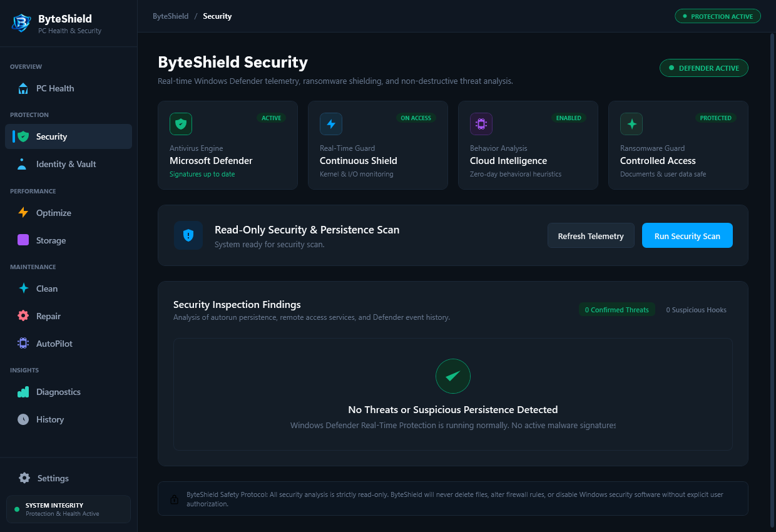Click the PROTECTION ACTIVE status pill
Screen dimensions: 776x532
pyautogui.click(x=718, y=16)
